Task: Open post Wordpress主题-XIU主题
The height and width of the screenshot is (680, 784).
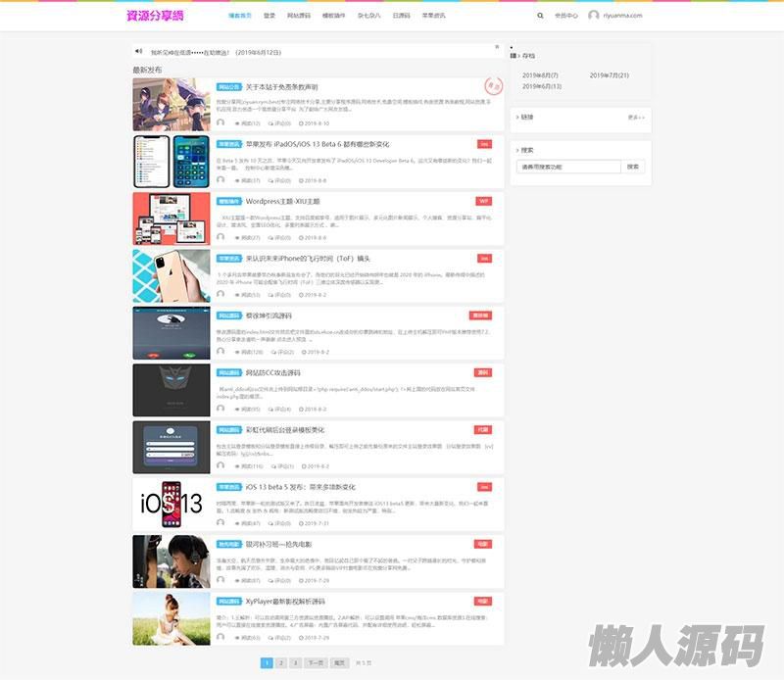Action: click(282, 201)
